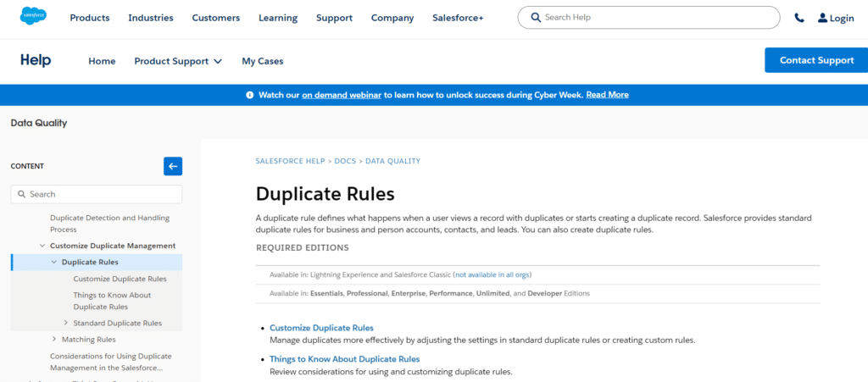Screen dimensions: 868x382
Task: Open the not available in all orgs link
Action: click(x=492, y=274)
